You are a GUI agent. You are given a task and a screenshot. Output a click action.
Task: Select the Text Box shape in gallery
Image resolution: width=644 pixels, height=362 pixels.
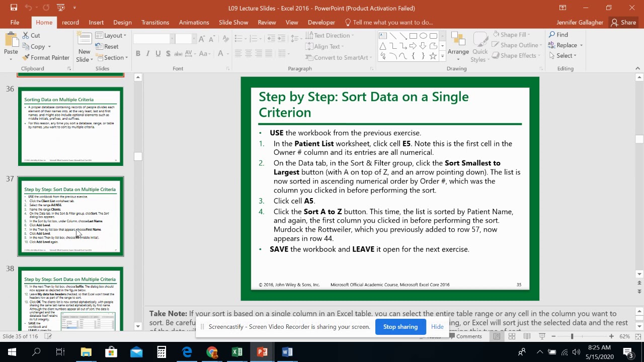tap(383, 36)
